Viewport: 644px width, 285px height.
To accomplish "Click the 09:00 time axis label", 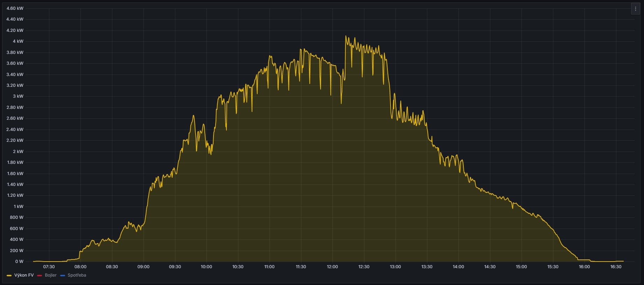I will point(143,267).
